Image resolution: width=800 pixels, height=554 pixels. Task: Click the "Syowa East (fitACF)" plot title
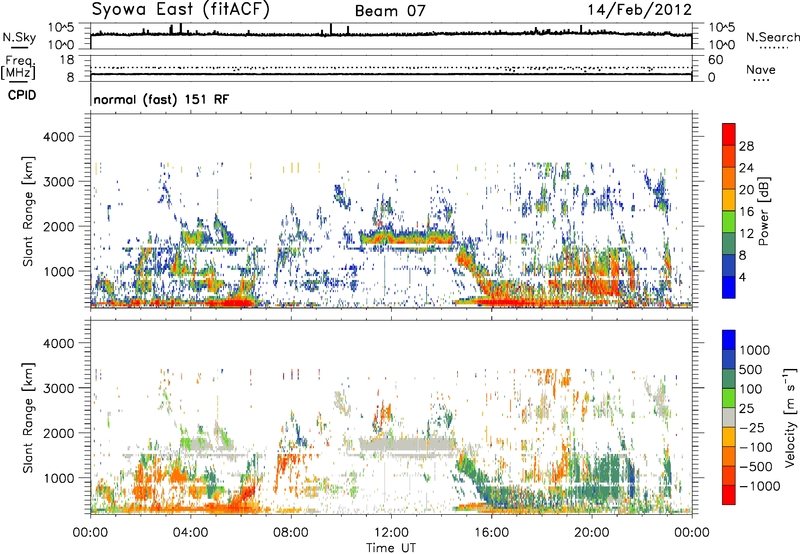[180, 9]
